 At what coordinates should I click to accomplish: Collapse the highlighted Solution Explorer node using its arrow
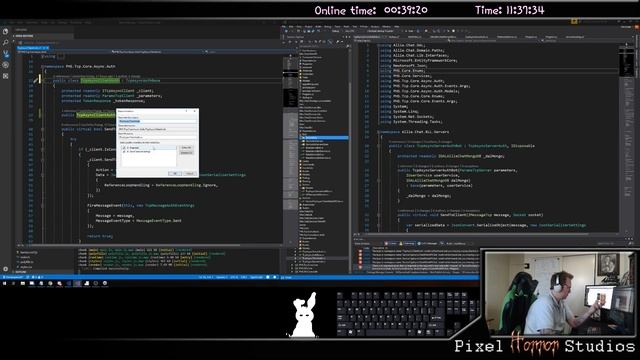[x=301, y=138]
